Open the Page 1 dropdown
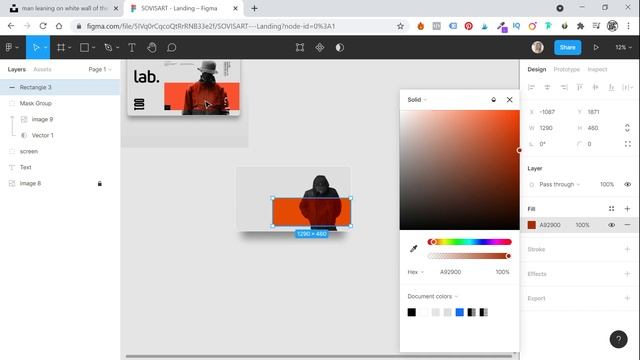This screenshot has height=360, width=640. click(100, 69)
